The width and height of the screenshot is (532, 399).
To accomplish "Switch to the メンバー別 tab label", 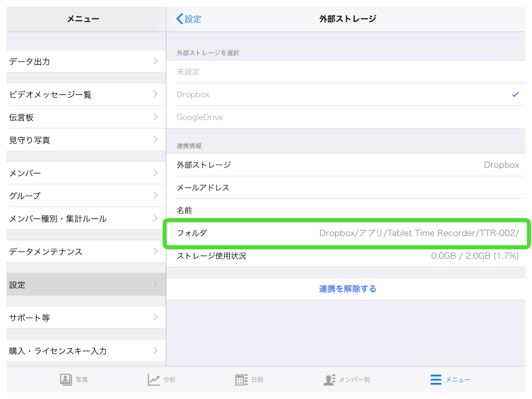I will point(354,380).
